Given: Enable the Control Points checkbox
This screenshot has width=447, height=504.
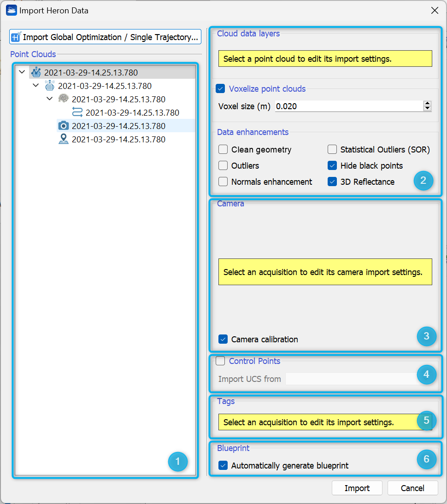Looking at the screenshot, I should (221, 361).
